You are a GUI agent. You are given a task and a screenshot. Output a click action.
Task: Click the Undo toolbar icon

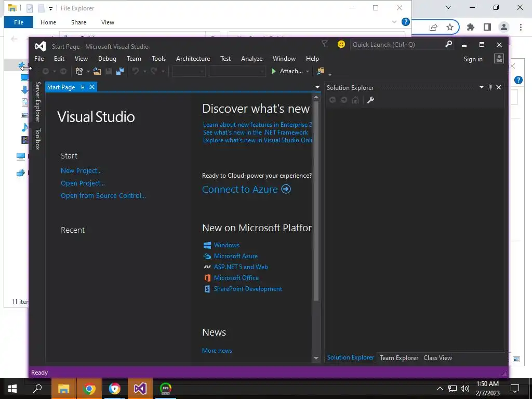pos(136,71)
